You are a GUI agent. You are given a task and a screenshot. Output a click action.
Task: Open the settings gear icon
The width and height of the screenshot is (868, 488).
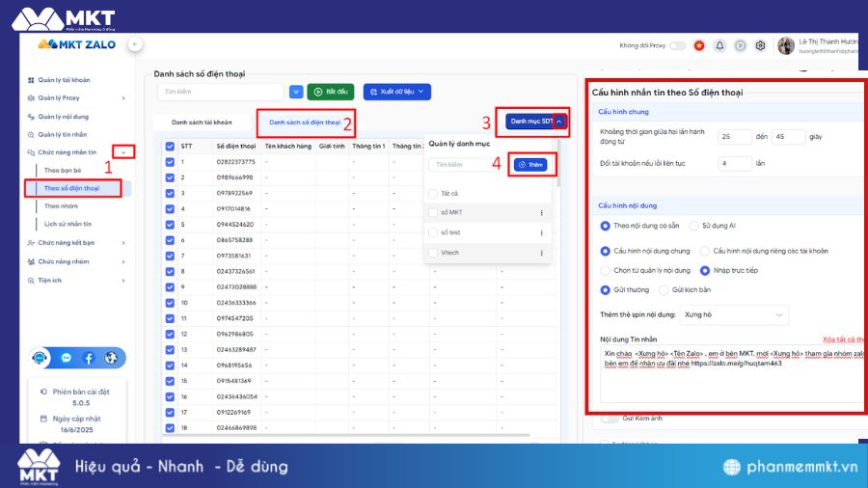[x=761, y=45]
